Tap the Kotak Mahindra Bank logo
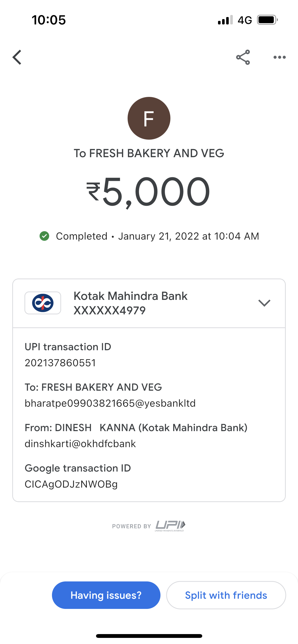The image size is (298, 644). pyautogui.click(x=43, y=303)
